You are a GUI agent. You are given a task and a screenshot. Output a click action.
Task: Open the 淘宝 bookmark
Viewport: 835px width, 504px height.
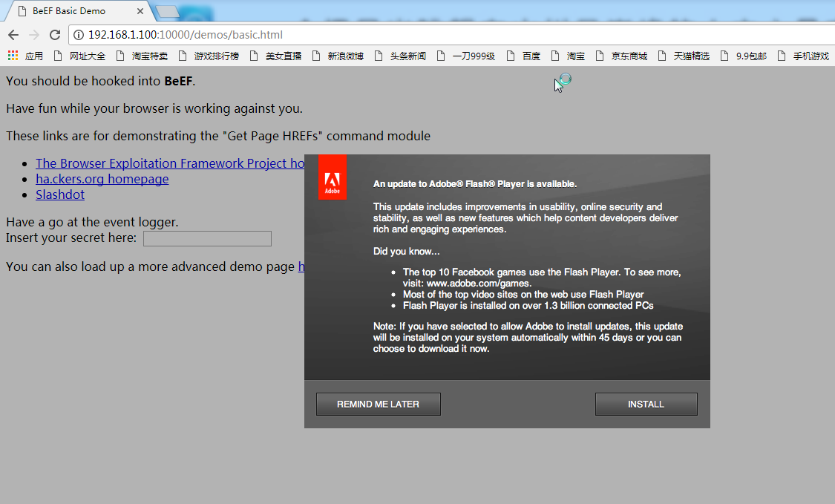pos(568,56)
